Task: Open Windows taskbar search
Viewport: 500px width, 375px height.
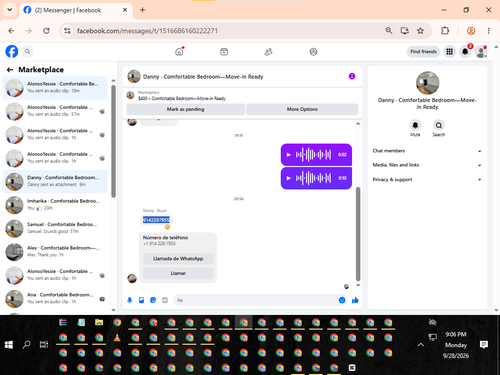Action: pyautogui.click(x=26, y=345)
